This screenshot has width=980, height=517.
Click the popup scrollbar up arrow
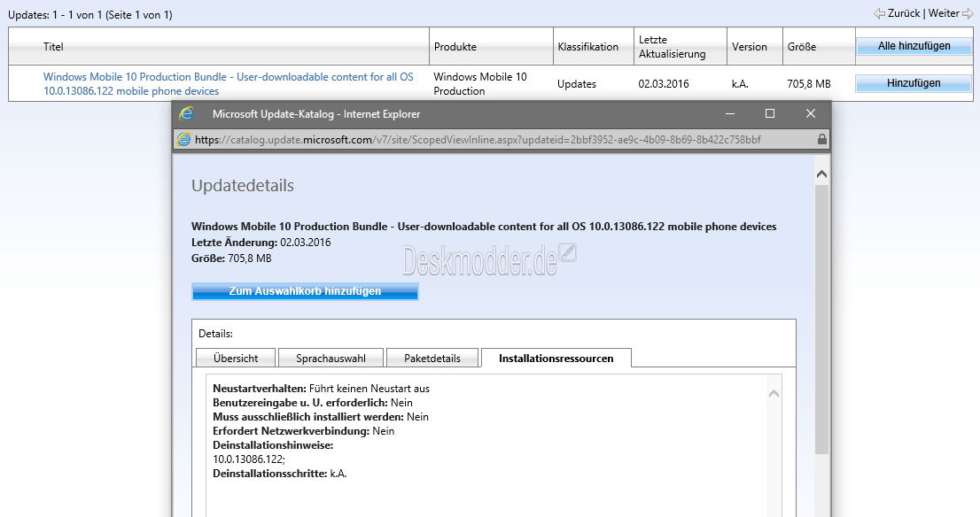822,174
